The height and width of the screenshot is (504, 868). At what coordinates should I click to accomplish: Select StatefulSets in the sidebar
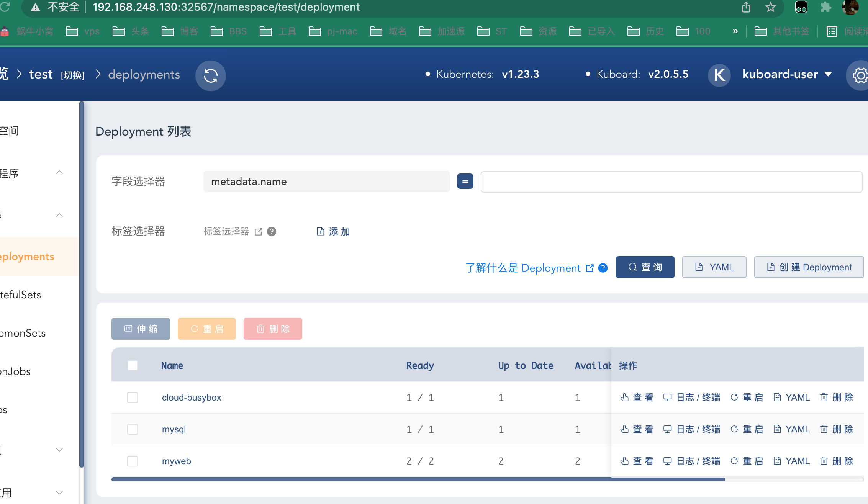[x=21, y=295]
